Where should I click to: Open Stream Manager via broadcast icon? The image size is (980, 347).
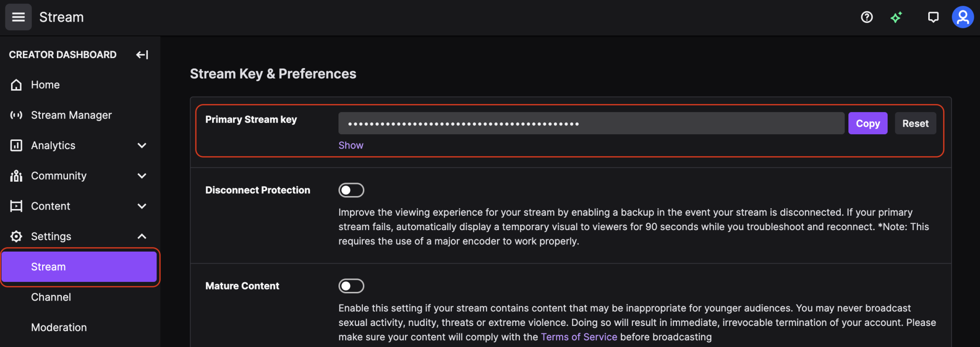click(x=16, y=115)
